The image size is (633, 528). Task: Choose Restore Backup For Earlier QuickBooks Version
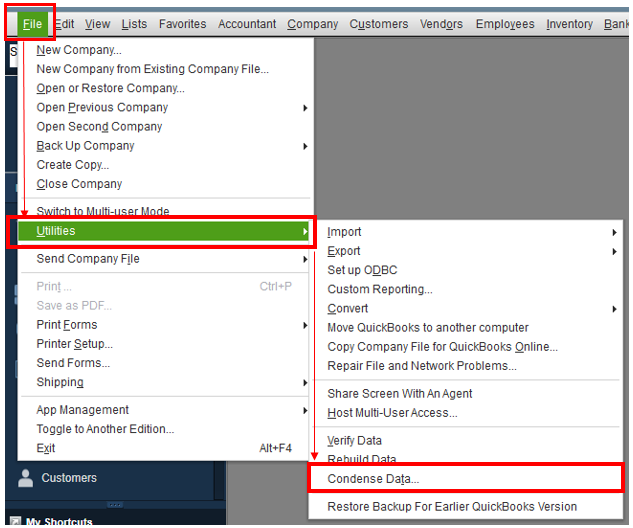(x=466, y=507)
